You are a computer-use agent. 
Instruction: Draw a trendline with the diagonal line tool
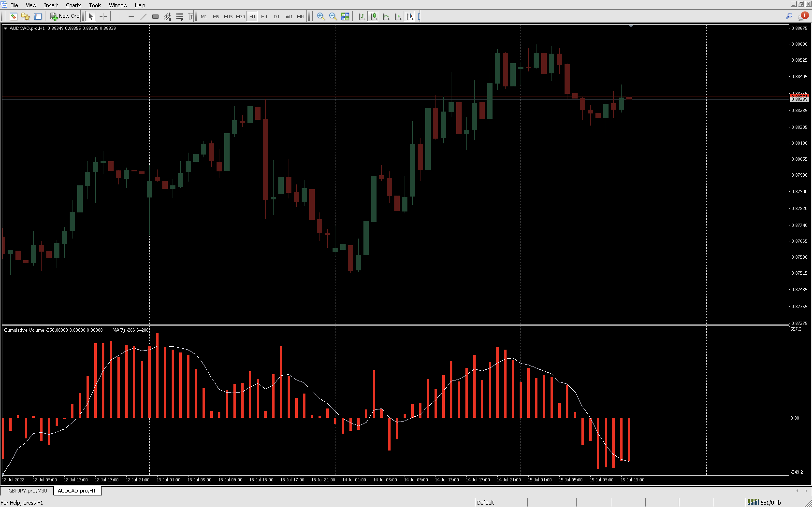coord(143,16)
